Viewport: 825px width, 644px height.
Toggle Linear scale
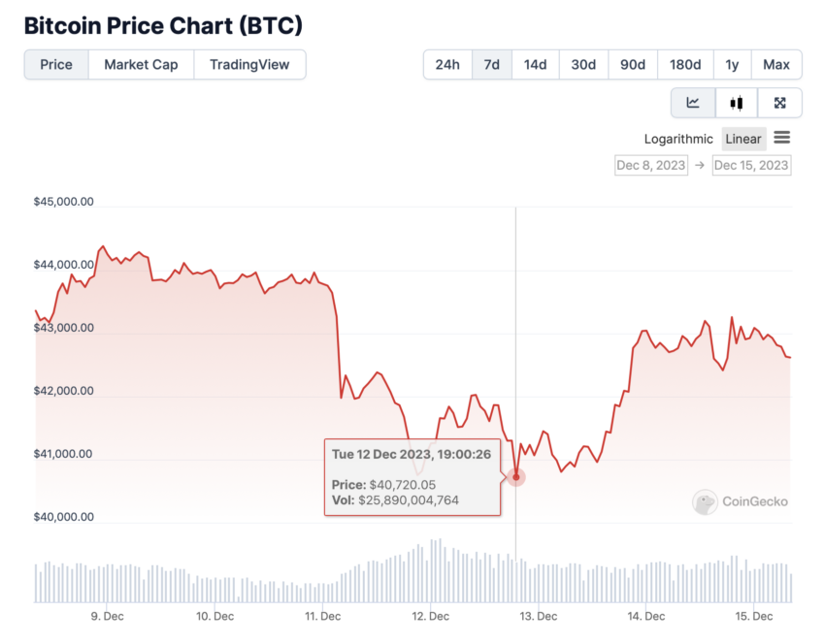point(743,139)
